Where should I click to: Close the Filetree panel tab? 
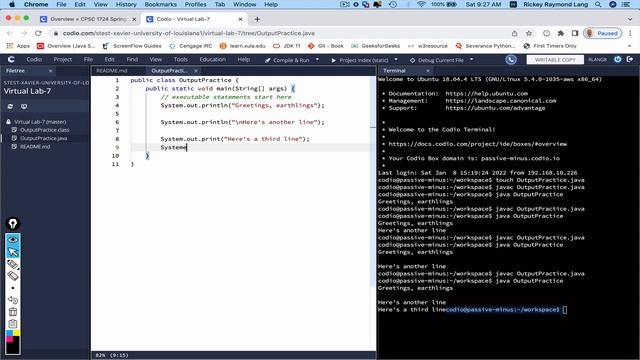[51, 71]
